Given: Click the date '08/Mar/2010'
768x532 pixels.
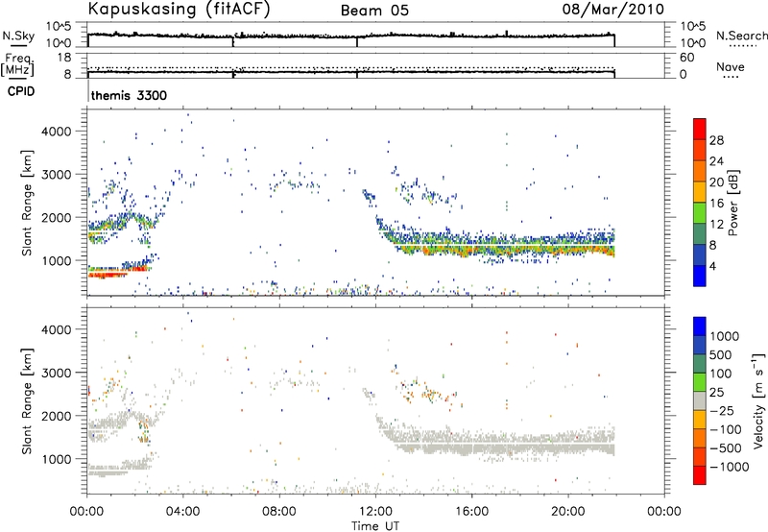Looking at the screenshot, I should click(613, 10).
